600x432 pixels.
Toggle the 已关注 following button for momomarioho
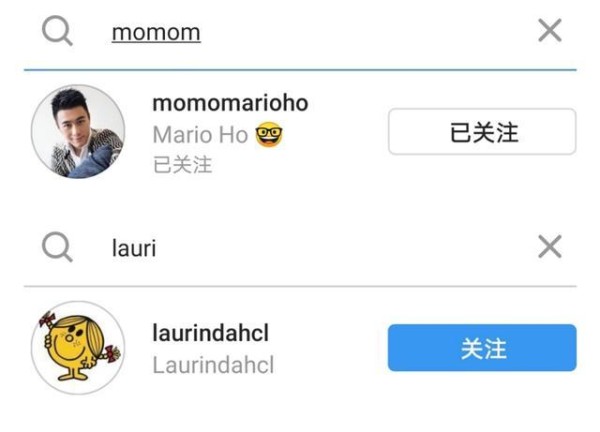482,132
